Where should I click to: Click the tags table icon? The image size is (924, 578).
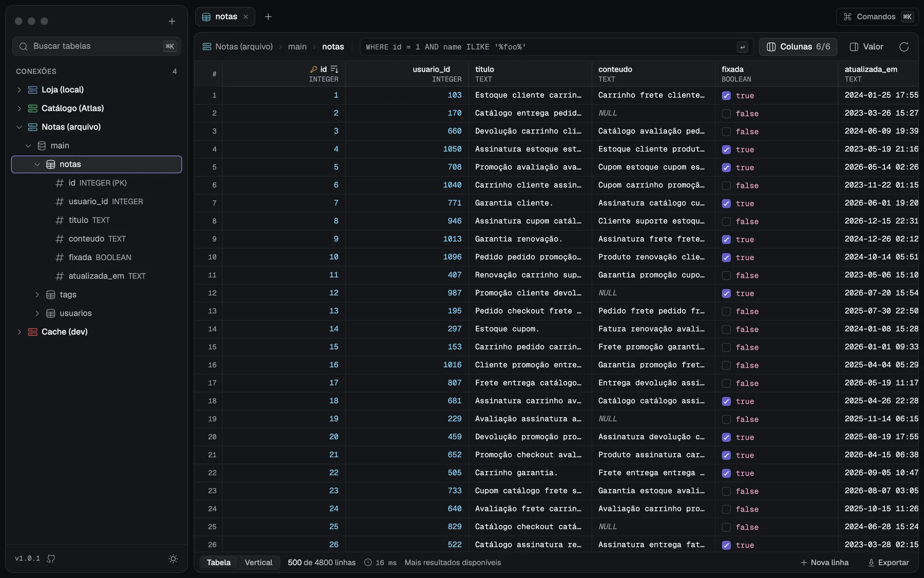(x=51, y=295)
